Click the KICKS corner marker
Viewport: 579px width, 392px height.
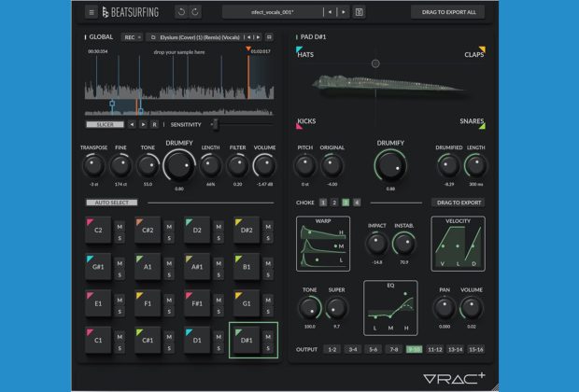(299, 127)
